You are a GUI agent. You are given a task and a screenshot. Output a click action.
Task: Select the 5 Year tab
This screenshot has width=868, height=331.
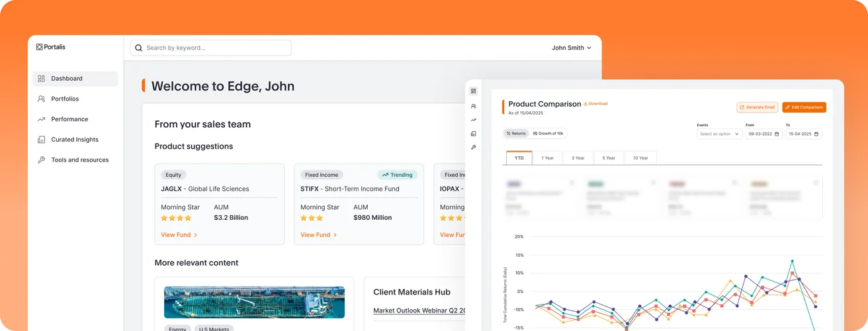[x=609, y=158]
